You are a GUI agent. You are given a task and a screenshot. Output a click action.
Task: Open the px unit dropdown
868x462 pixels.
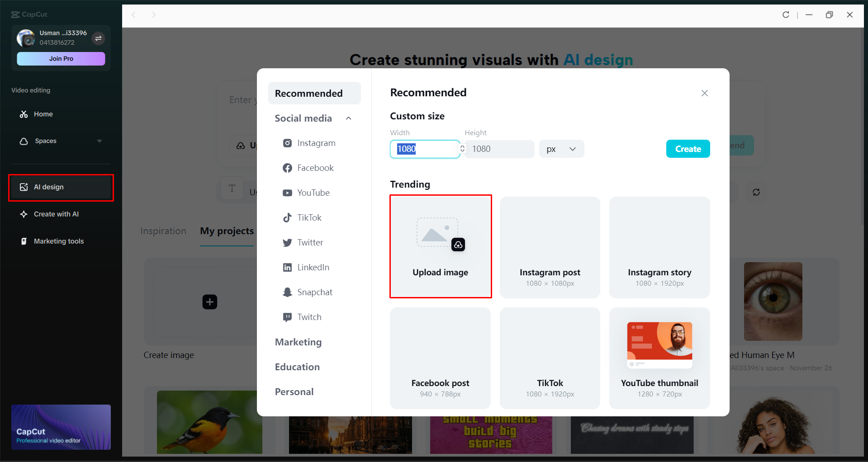pyautogui.click(x=561, y=149)
